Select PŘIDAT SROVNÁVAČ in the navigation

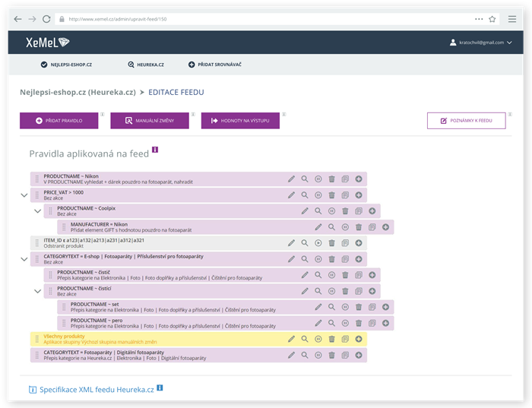215,65
